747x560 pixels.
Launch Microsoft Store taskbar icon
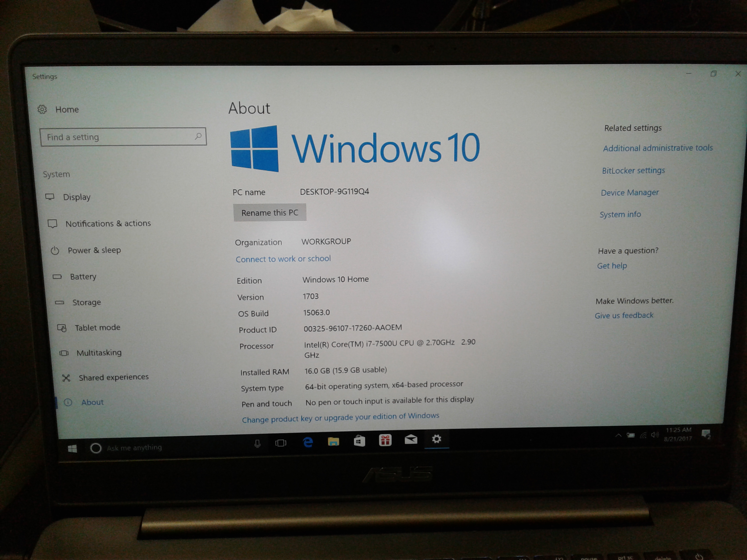pos(359,441)
